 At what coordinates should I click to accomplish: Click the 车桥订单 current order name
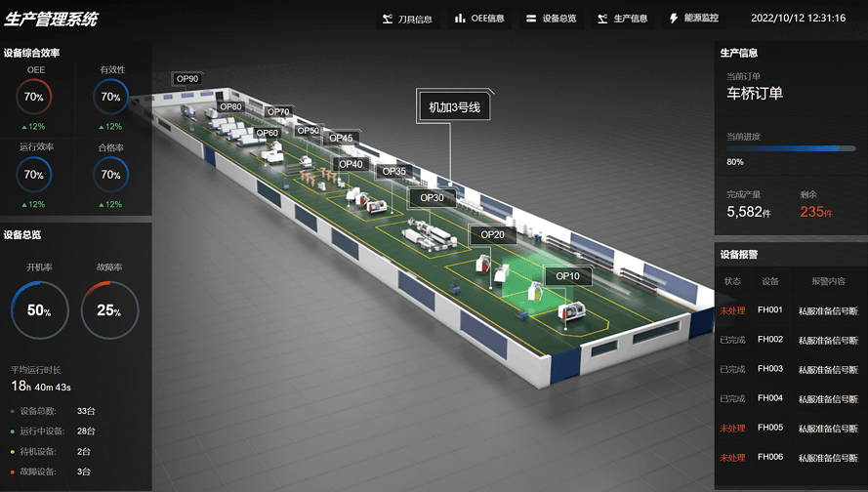point(755,94)
